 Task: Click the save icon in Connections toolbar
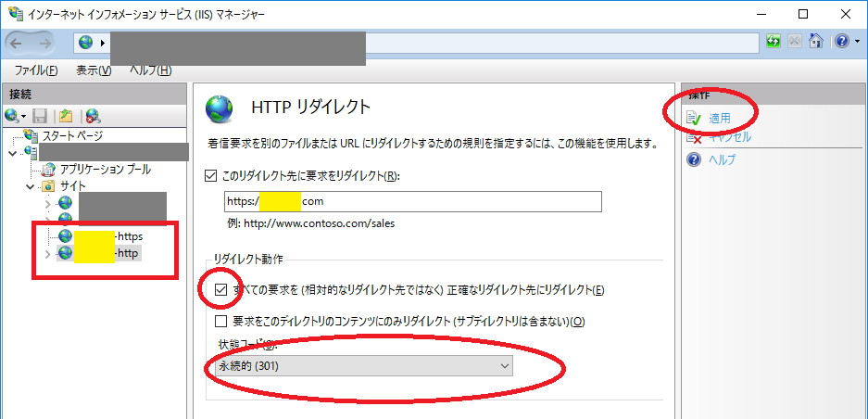coord(40,116)
